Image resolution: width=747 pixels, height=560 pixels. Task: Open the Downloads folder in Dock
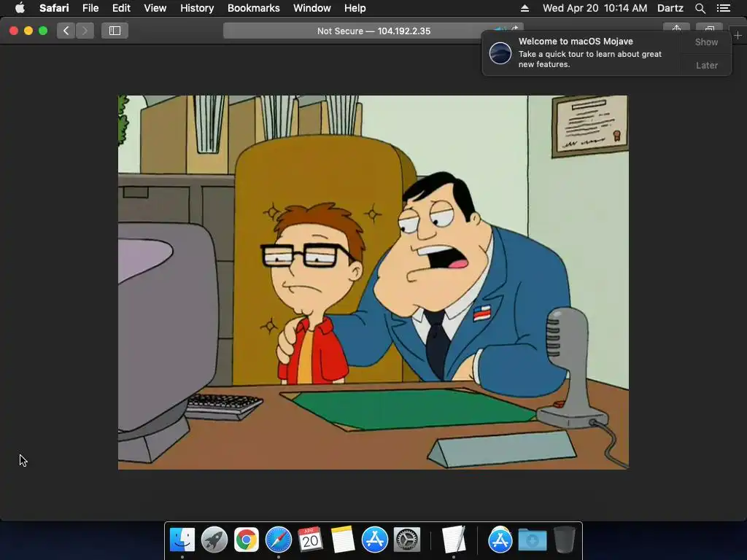[532, 540]
